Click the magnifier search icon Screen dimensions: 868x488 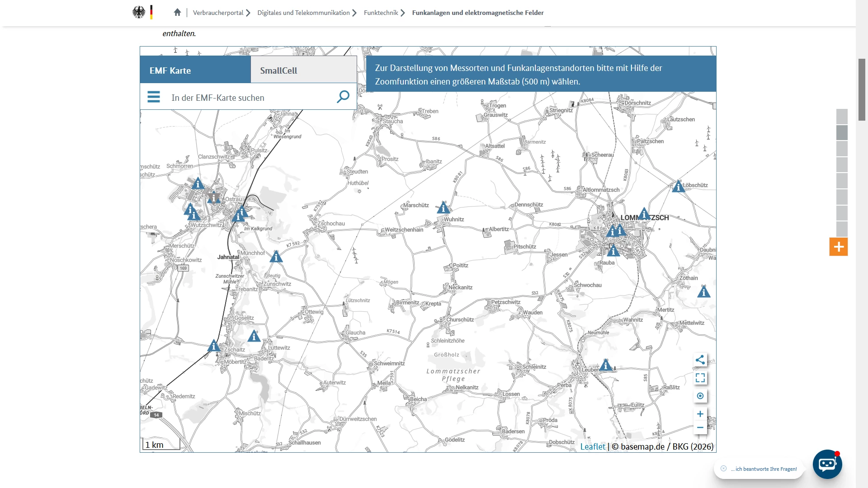click(x=343, y=96)
